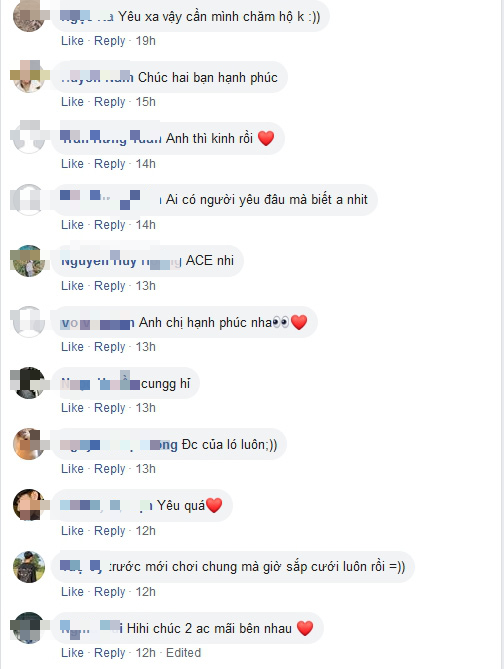
Task: Open the 13h timestamp under 'Đc của ló luôn'
Action: [146, 469]
